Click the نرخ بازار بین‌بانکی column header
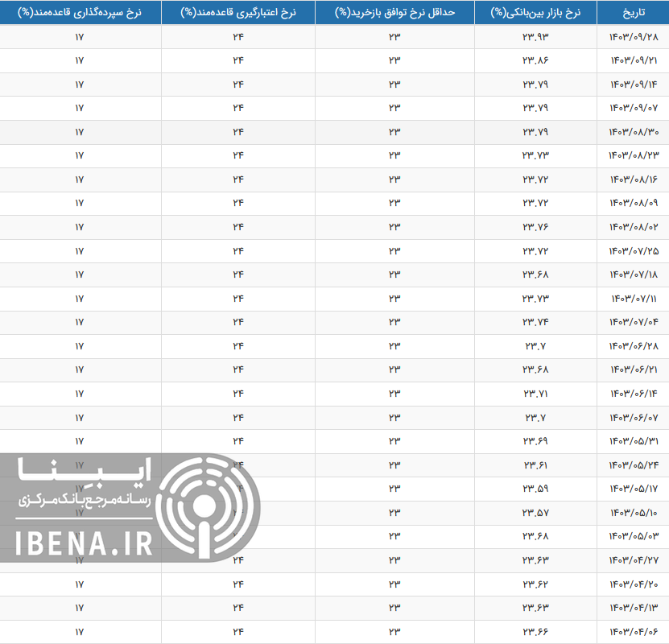669x644 pixels. (x=535, y=13)
